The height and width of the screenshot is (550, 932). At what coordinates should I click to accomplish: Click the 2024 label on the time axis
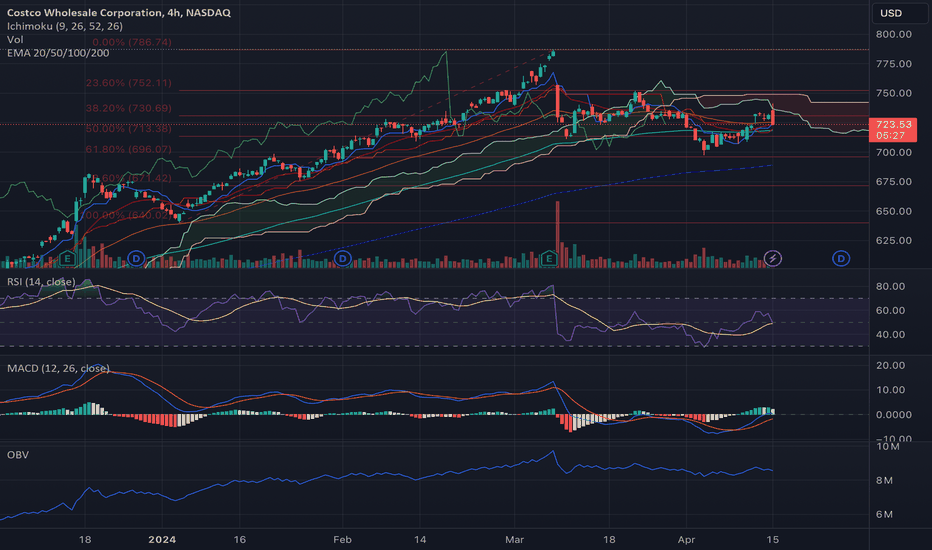click(x=162, y=540)
